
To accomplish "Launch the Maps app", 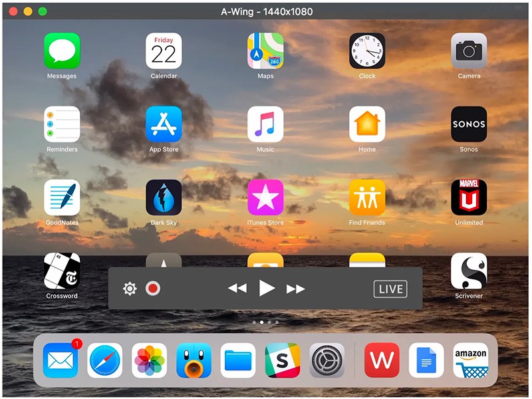I will tap(265, 51).
